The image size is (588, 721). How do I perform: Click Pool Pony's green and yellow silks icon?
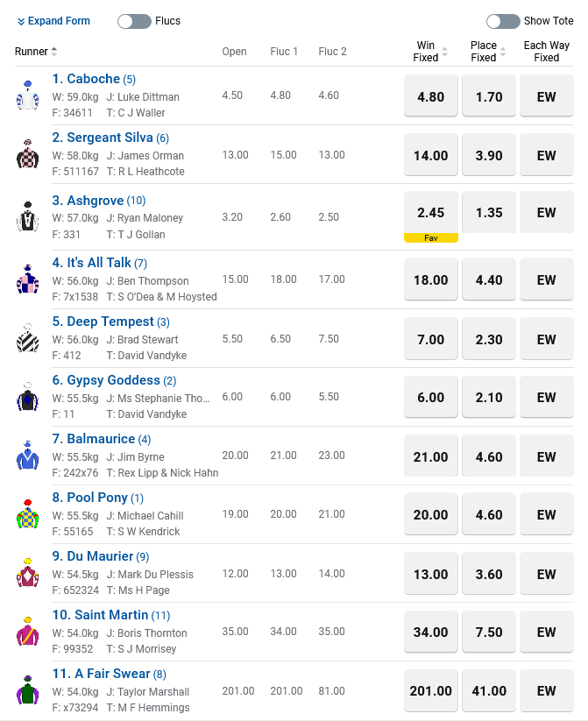click(27, 514)
